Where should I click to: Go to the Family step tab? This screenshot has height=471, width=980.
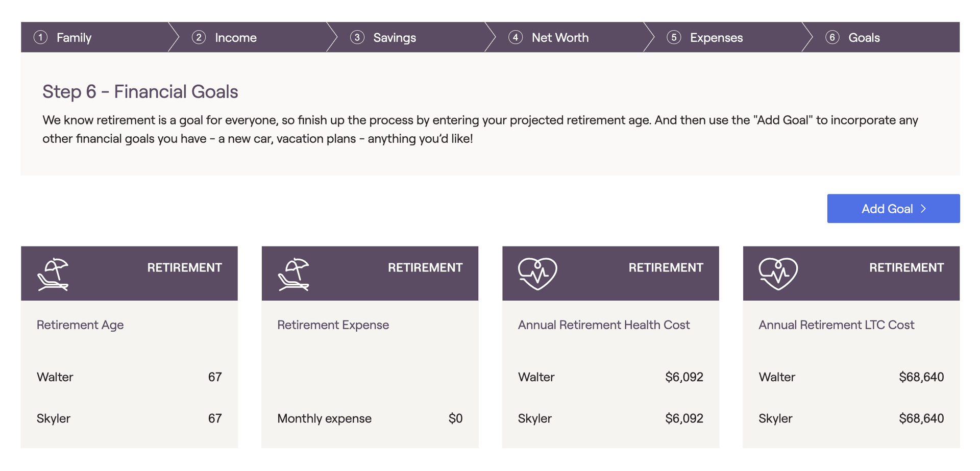point(74,38)
